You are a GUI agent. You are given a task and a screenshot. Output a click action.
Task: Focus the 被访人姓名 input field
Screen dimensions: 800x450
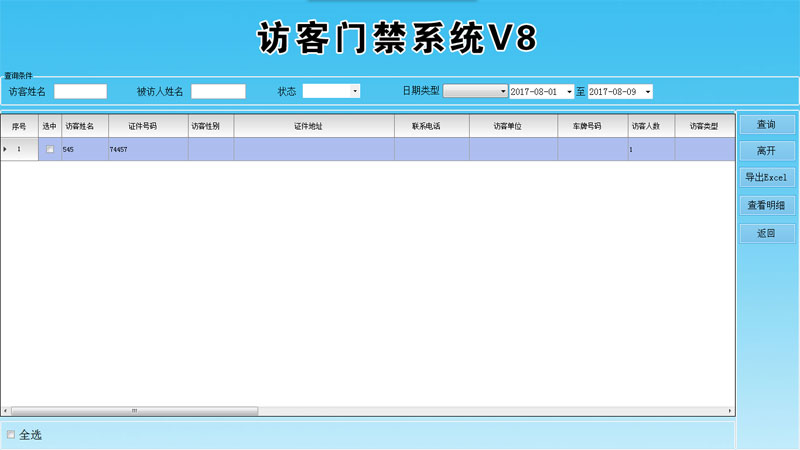pos(218,91)
